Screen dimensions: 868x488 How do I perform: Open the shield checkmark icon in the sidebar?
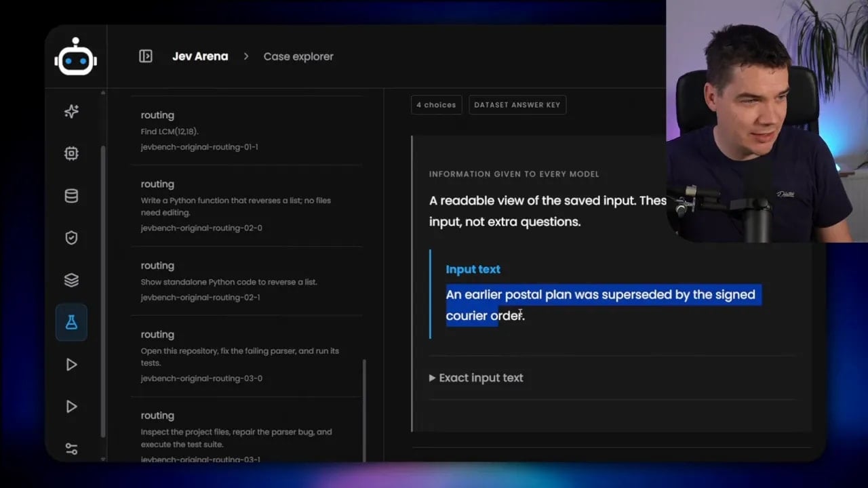pos(71,238)
